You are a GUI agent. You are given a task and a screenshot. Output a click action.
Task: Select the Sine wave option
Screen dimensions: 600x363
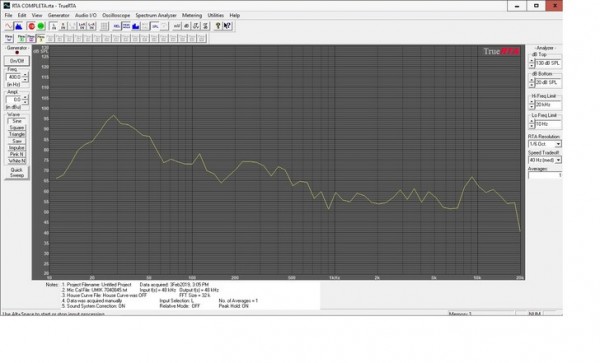pos(17,121)
